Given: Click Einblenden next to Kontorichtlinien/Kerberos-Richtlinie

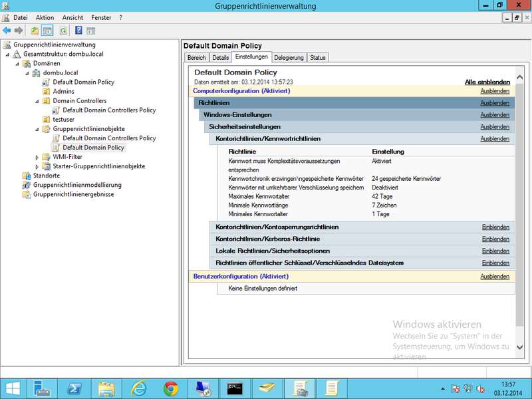Looking at the screenshot, I should point(495,239).
